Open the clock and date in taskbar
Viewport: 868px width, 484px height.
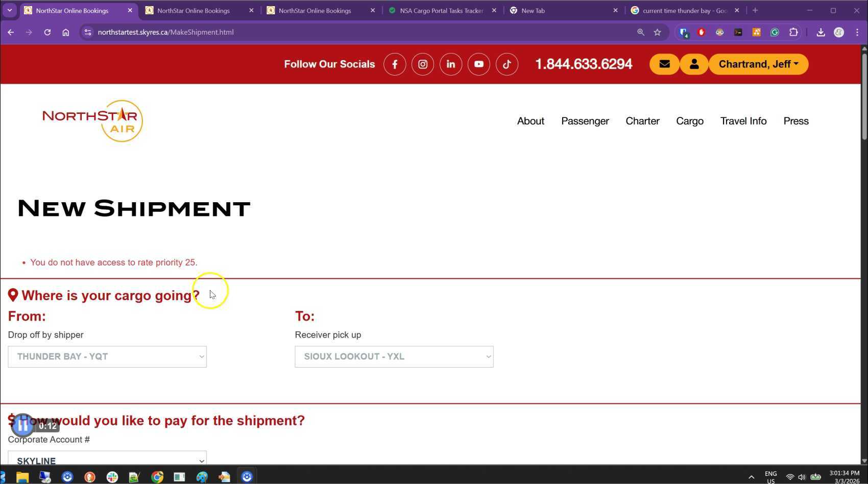tap(845, 477)
